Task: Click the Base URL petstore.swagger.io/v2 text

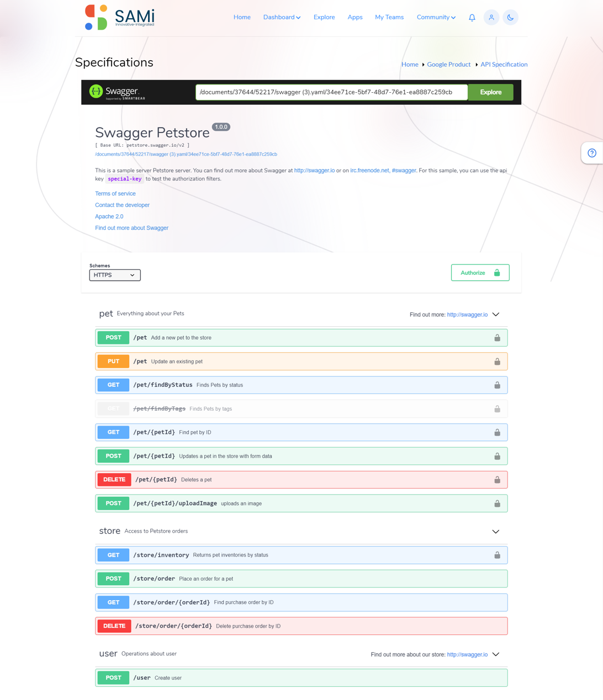Action: tap(142, 145)
